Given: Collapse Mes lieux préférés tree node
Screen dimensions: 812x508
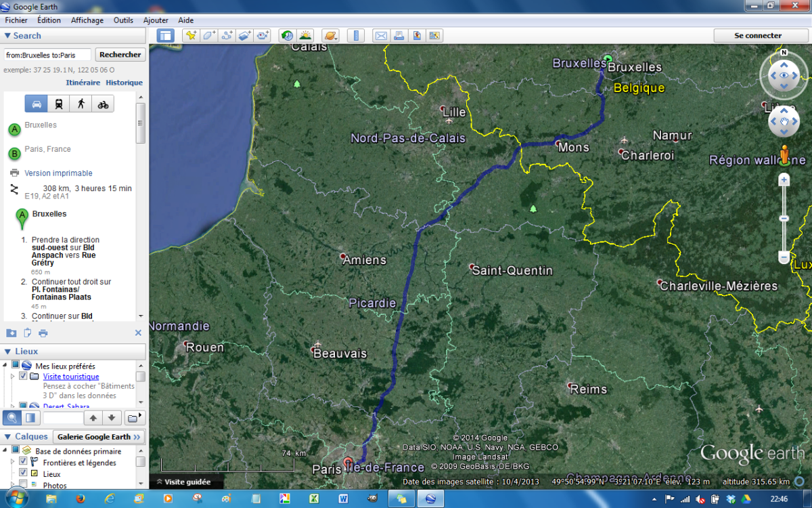Looking at the screenshot, I should point(5,365).
